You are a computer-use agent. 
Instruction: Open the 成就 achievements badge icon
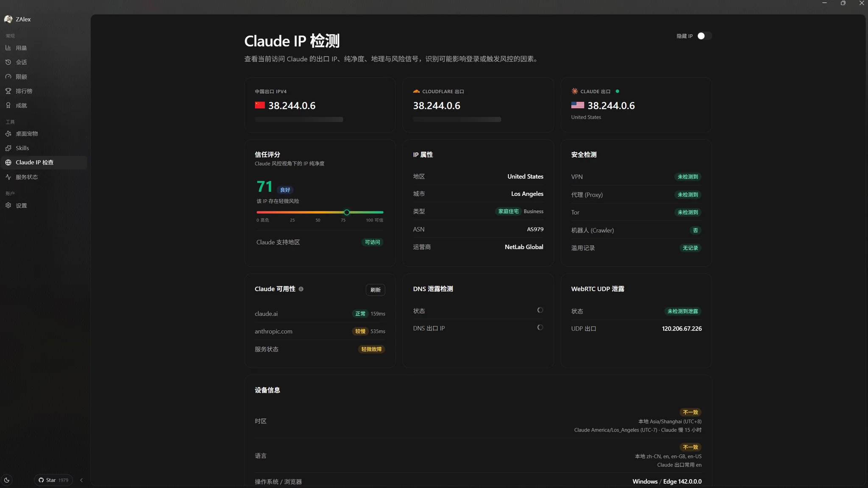[8, 105]
